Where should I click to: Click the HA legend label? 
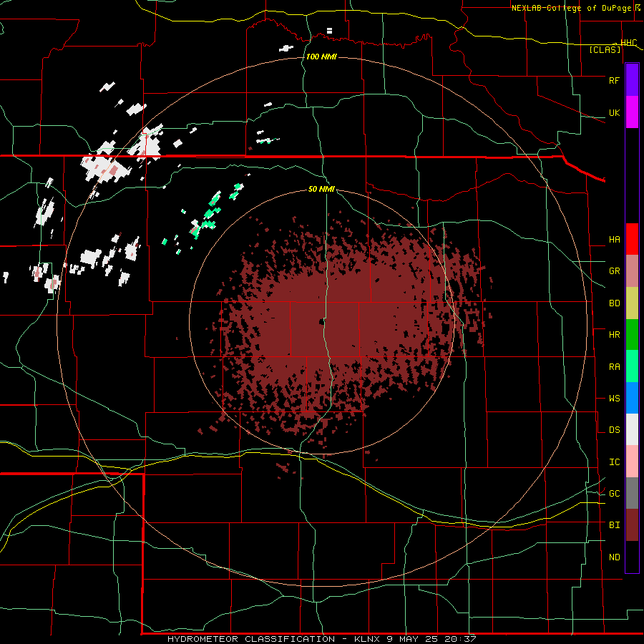614,240
